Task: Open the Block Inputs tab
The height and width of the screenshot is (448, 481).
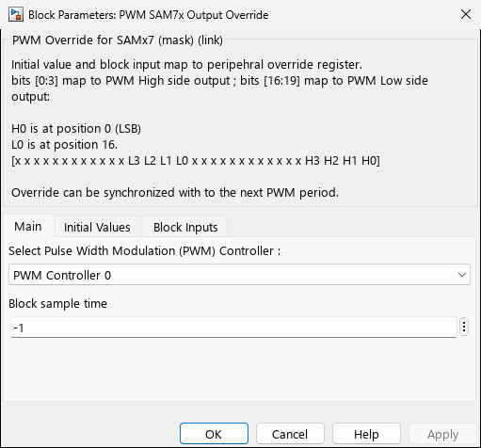Action: (x=185, y=227)
